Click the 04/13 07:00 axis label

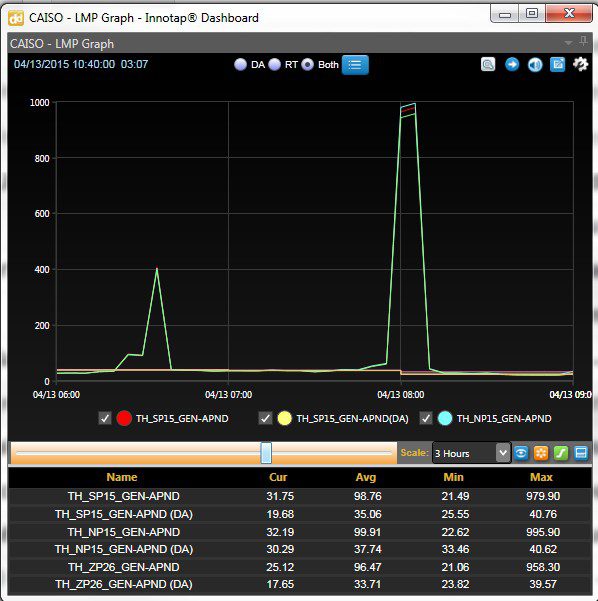(x=228, y=394)
